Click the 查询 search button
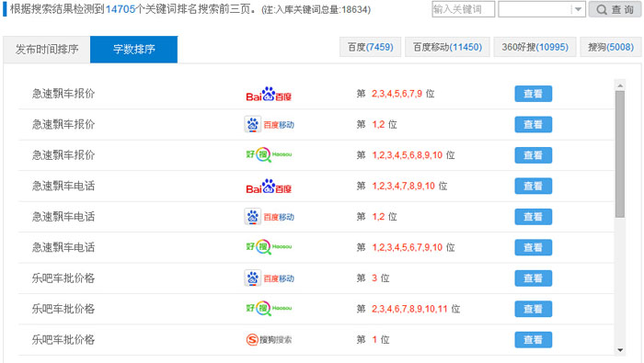Screen dimensions: 644x363 coord(615,9)
